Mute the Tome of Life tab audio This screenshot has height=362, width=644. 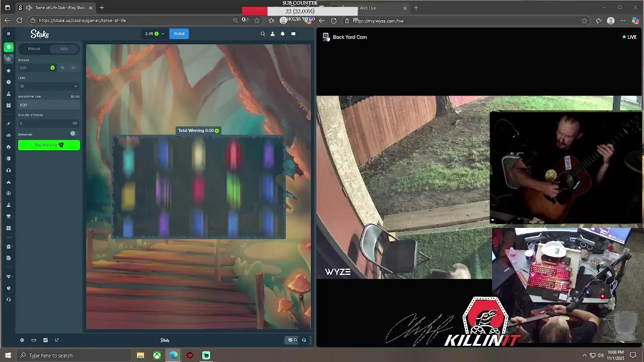(29, 8)
